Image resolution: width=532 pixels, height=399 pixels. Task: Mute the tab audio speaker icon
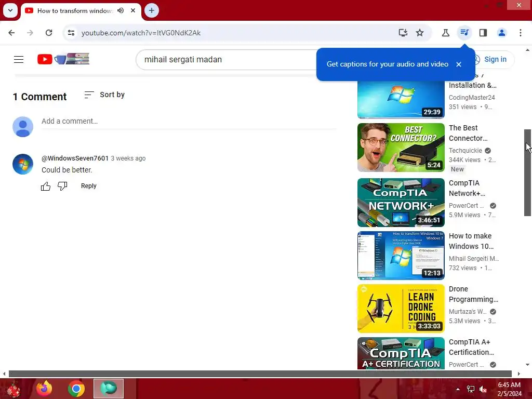pos(121,10)
